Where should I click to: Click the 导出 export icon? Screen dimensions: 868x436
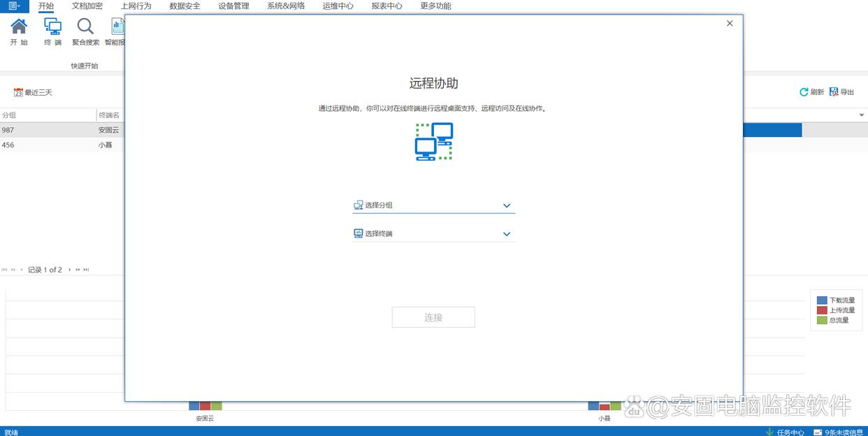[833, 92]
